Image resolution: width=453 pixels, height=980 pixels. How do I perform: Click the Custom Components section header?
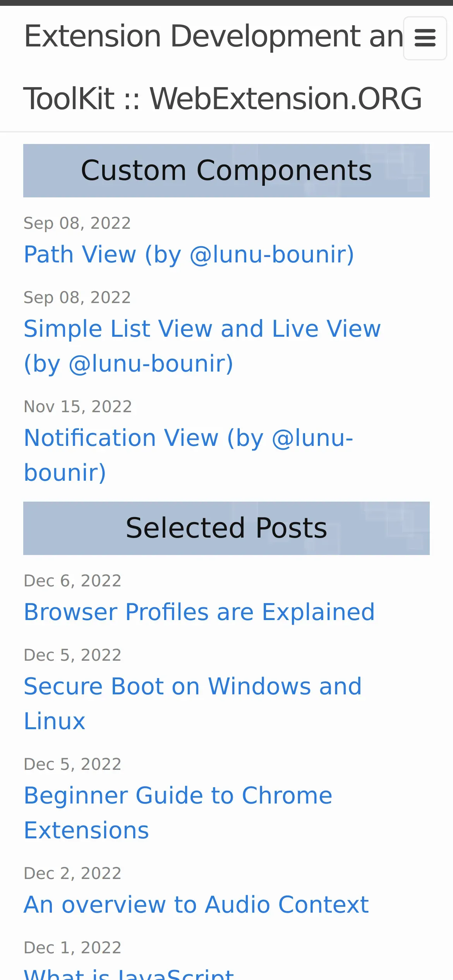coord(226,171)
